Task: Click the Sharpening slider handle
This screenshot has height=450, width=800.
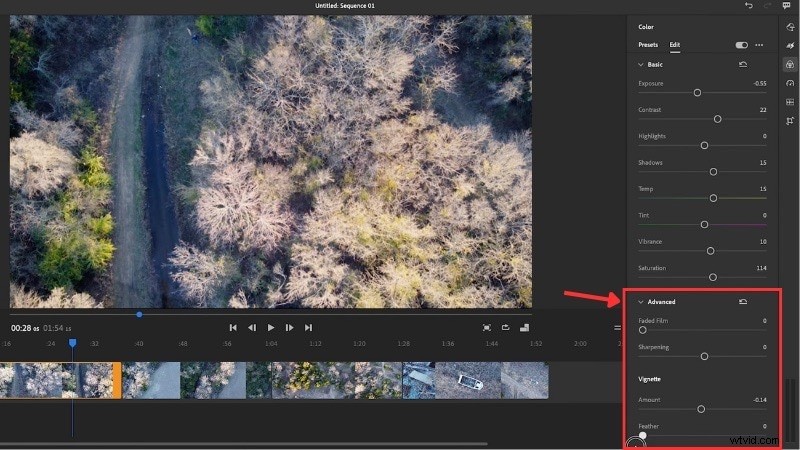Action: point(704,356)
